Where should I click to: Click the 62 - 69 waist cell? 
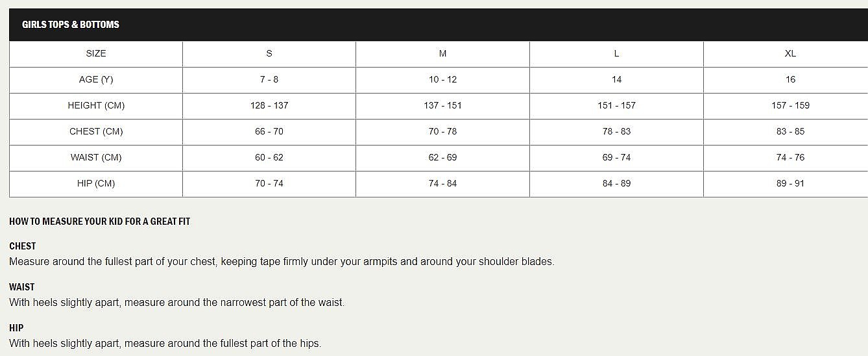[x=442, y=157]
